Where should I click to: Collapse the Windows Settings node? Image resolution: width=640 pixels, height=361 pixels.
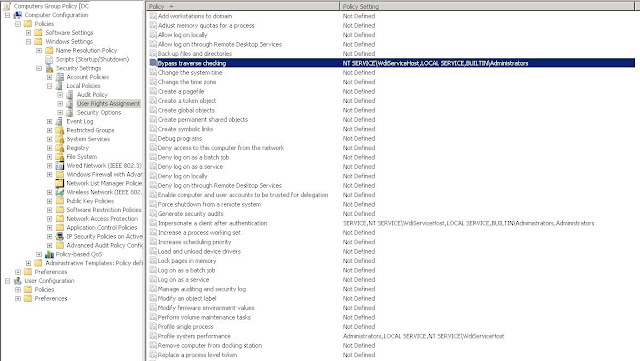(x=29, y=42)
